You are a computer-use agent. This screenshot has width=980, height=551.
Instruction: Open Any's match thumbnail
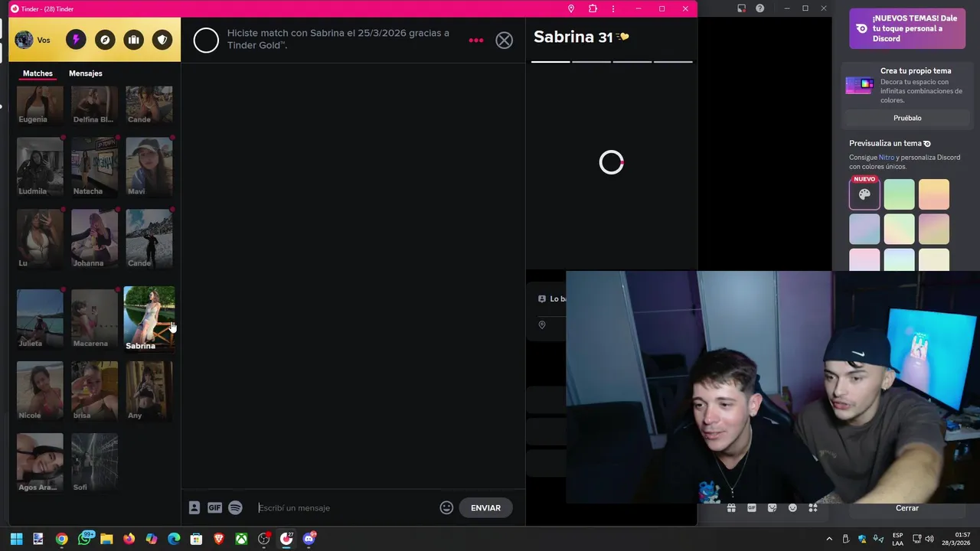(x=149, y=390)
